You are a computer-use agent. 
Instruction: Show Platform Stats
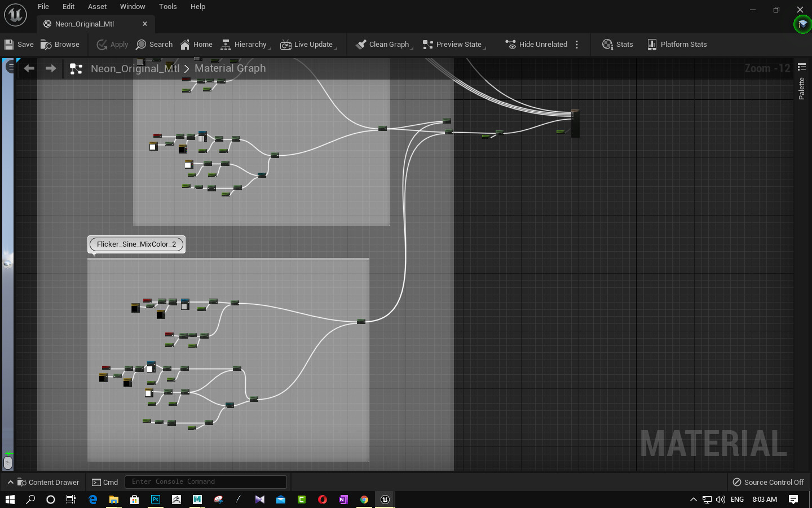pyautogui.click(x=677, y=45)
